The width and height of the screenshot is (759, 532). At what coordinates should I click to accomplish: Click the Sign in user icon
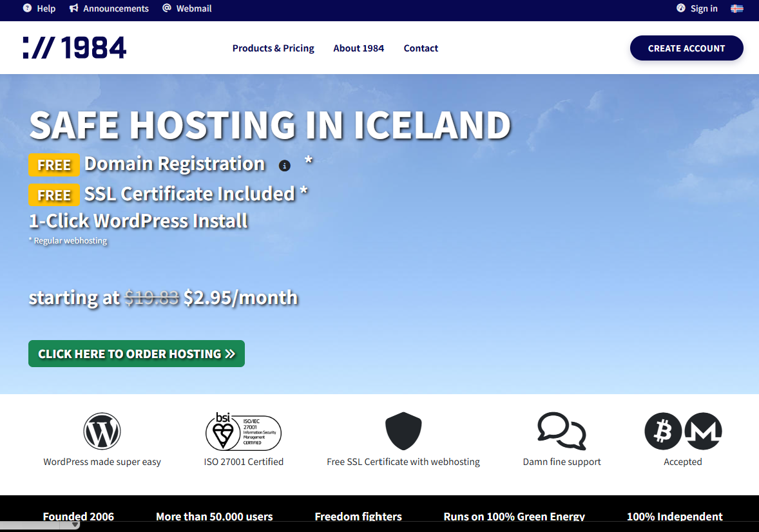coord(680,8)
